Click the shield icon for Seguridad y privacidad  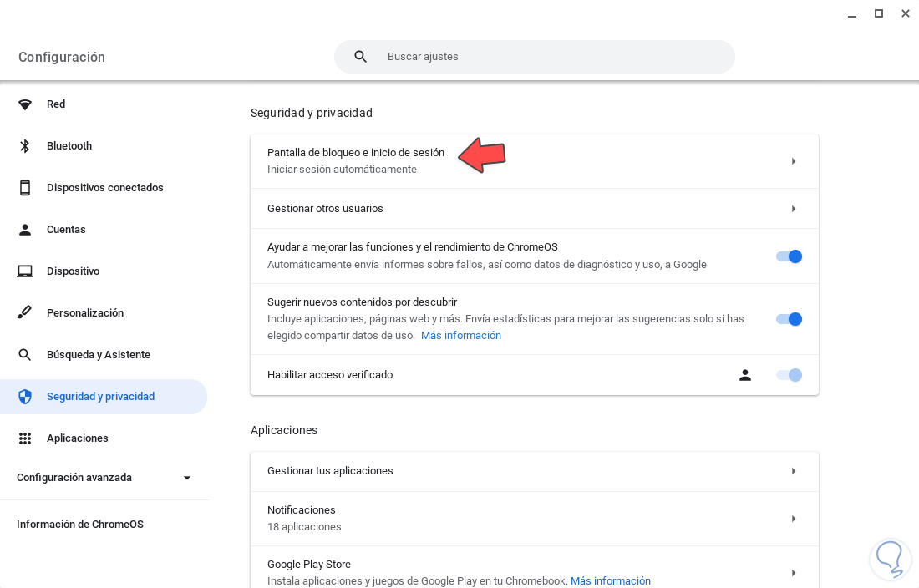(x=25, y=397)
